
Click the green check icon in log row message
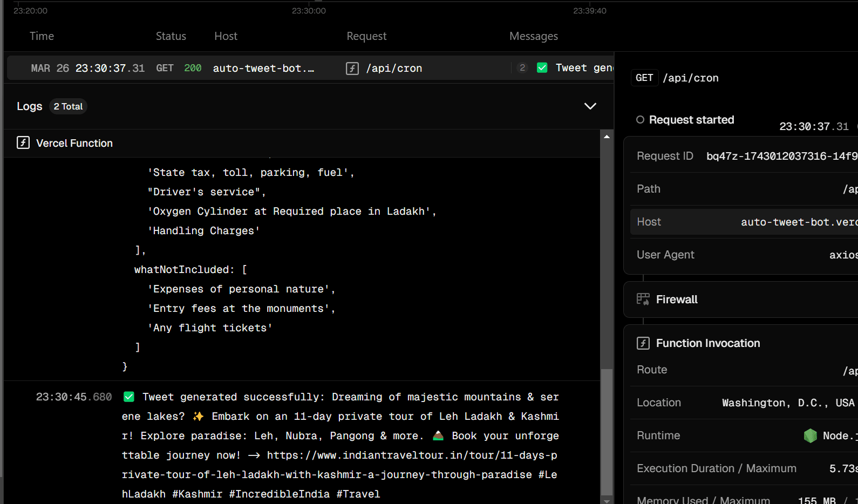pyautogui.click(x=542, y=67)
